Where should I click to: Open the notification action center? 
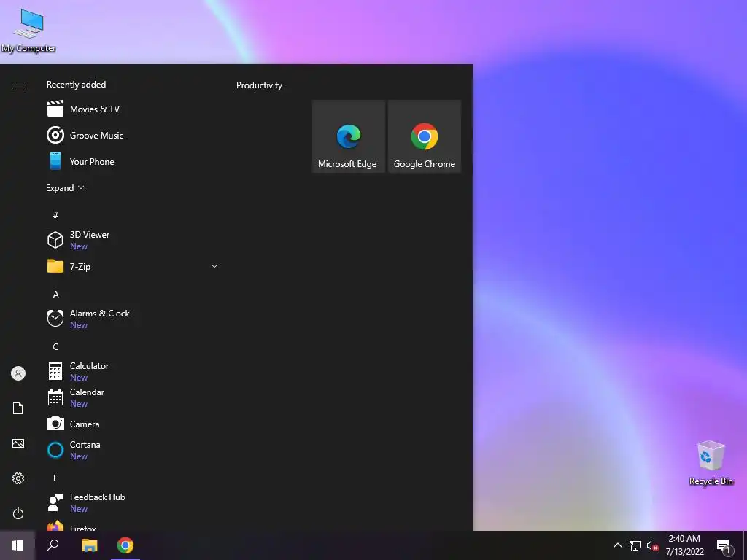pos(724,545)
